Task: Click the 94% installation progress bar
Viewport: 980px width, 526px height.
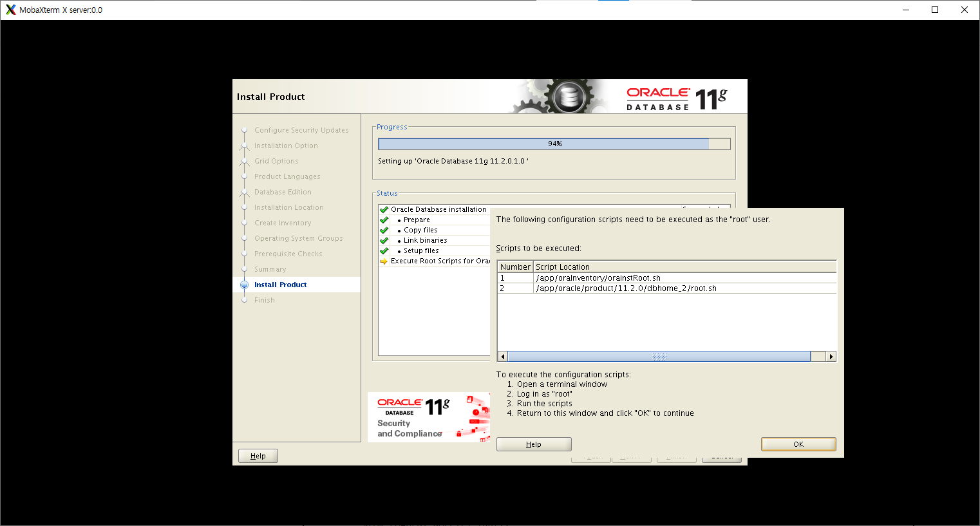Action: [x=554, y=144]
